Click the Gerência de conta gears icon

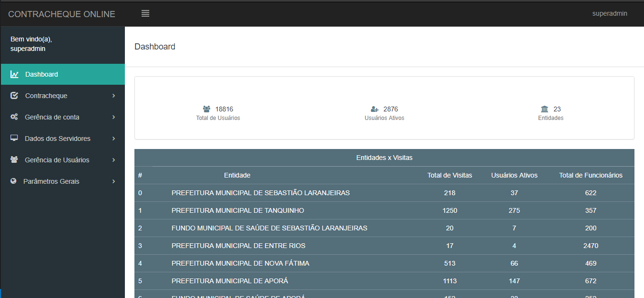pos(14,117)
